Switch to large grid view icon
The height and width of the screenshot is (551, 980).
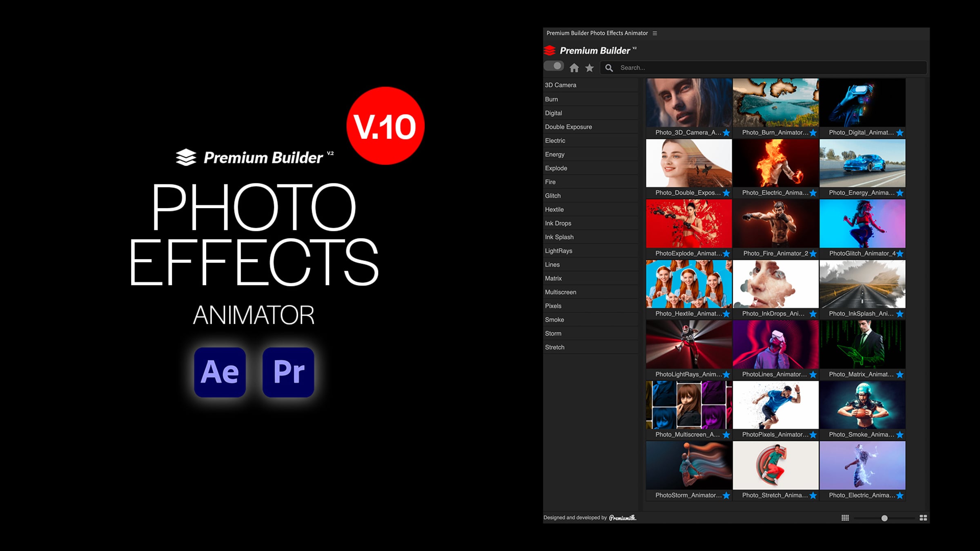point(923,518)
